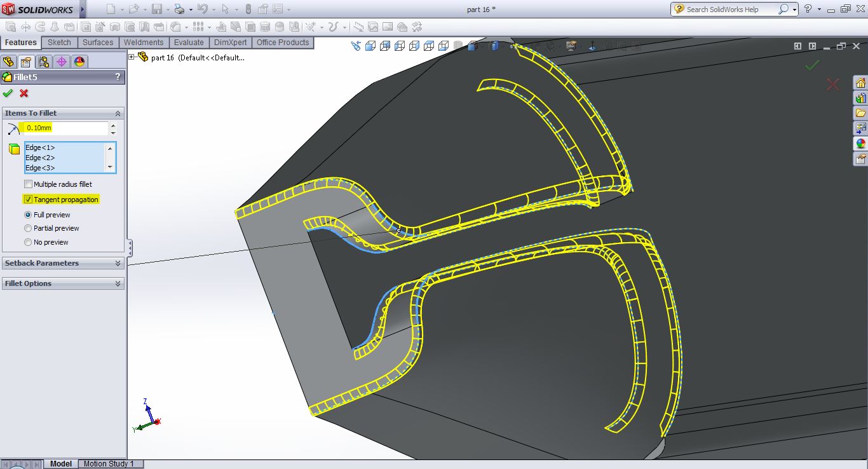This screenshot has width=868, height=469.
Task: Cancel Fillet5 using the red X
Action: 24,93
